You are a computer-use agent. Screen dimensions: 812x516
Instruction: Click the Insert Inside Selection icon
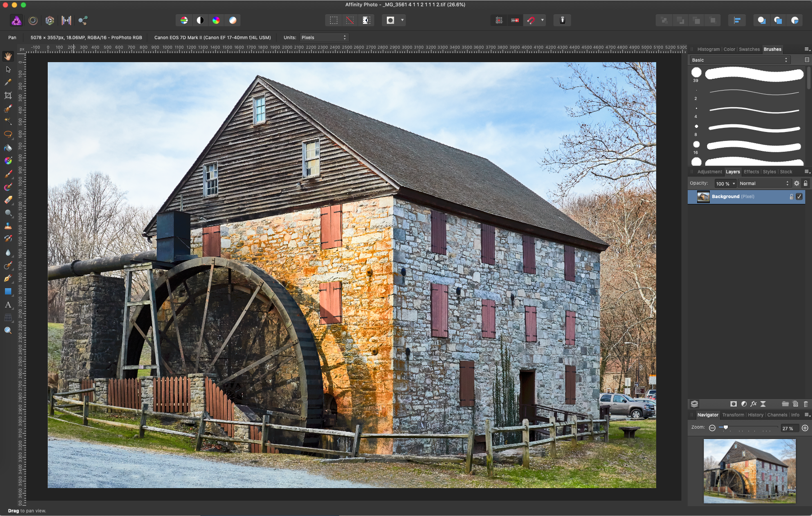[x=794, y=20]
